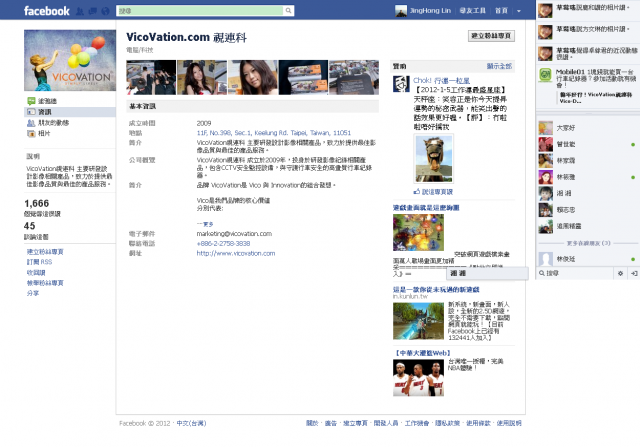Click the +886-2-2758-3838 phone link

pos(223,243)
